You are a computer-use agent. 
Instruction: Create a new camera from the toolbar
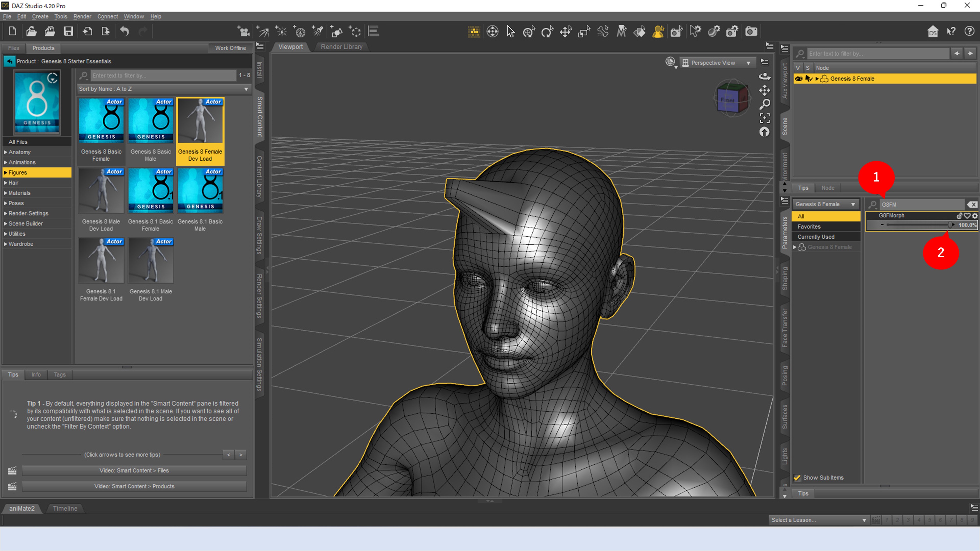click(244, 32)
